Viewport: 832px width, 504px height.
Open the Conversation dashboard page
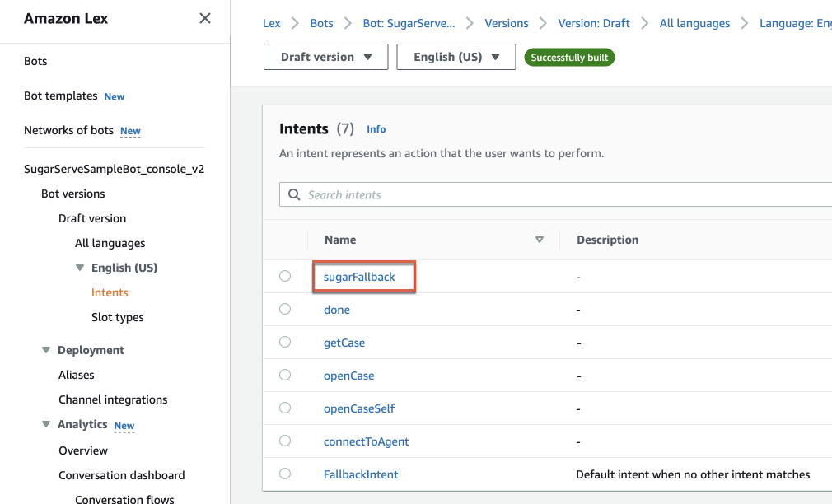point(121,475)
